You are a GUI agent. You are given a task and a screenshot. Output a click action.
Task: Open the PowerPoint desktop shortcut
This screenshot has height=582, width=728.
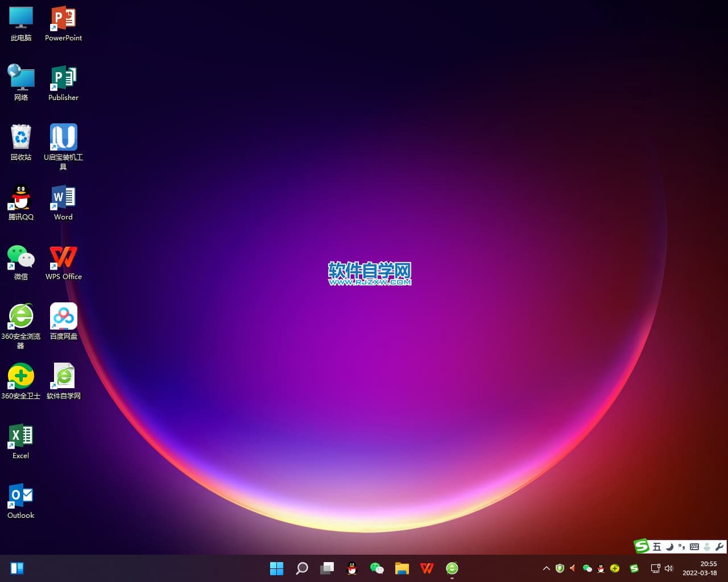pyautogui.click(x=63, y=19)
